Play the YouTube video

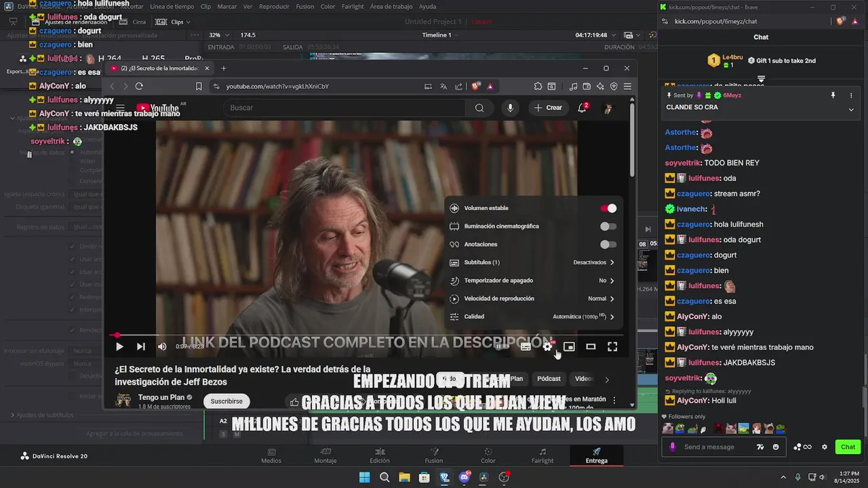tap(119, 346)
